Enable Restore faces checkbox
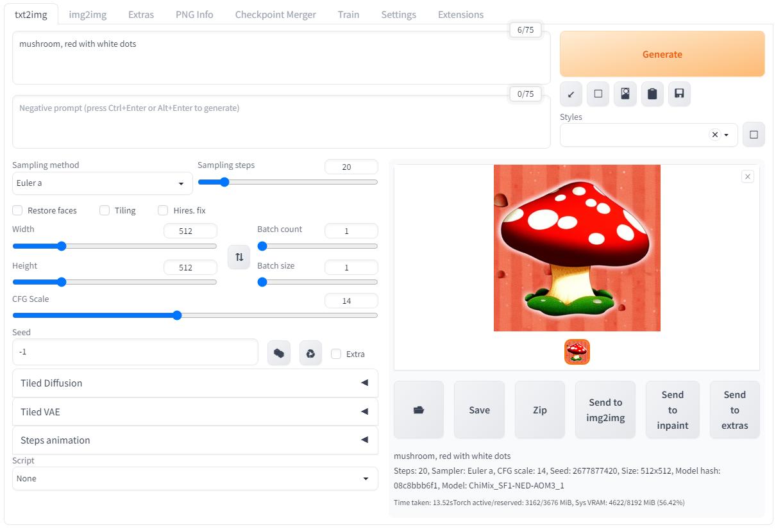Viewport: 776px width, 532px height. (x=18, y=210)
